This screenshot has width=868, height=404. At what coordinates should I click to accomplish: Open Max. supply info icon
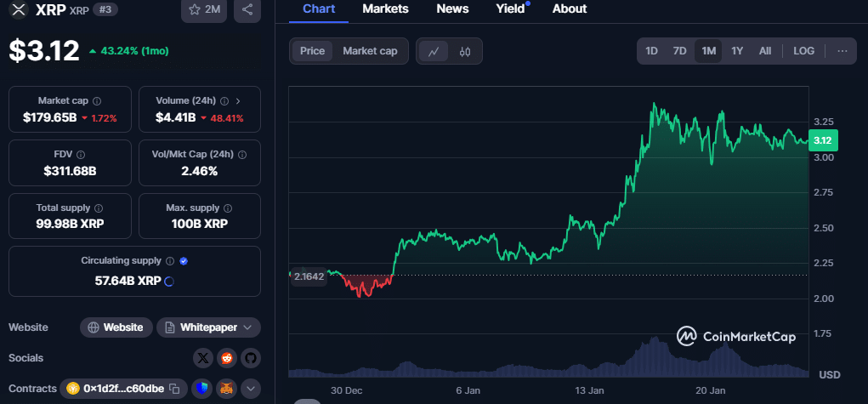click(x=228, y=208)
